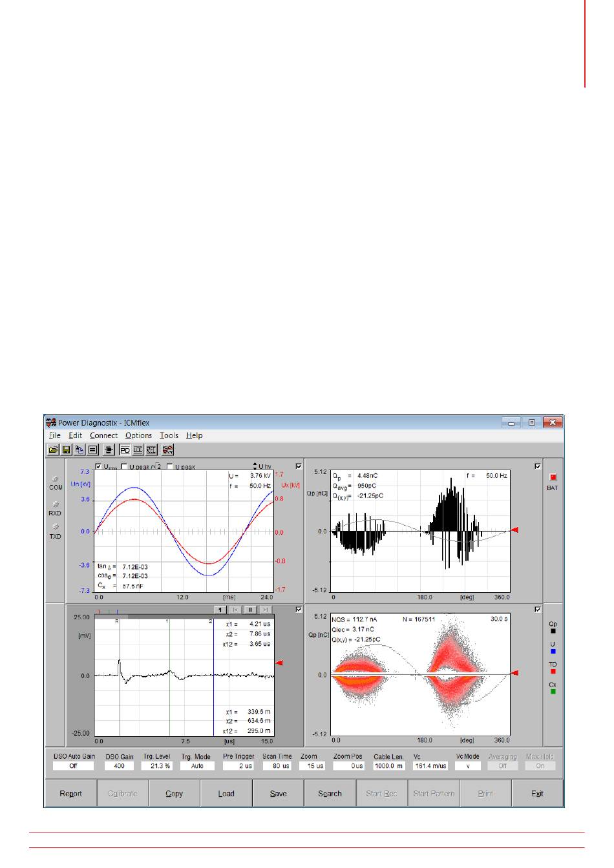Change the DSO Auto Gain setting
614x868 pixels.
tap(73, 766)
